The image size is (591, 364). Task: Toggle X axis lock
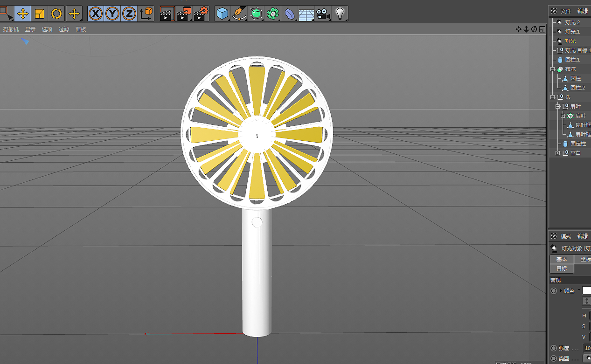pyautogui.click(x=96, y=14)
